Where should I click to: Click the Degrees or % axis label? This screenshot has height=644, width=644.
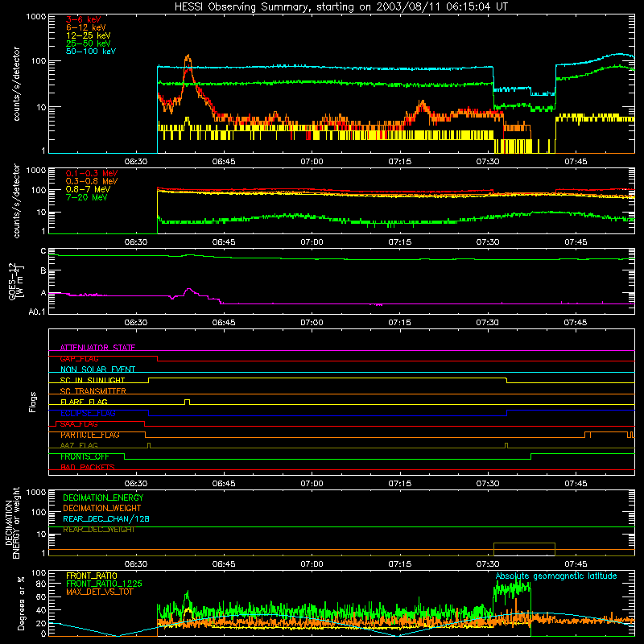[20, 603]
